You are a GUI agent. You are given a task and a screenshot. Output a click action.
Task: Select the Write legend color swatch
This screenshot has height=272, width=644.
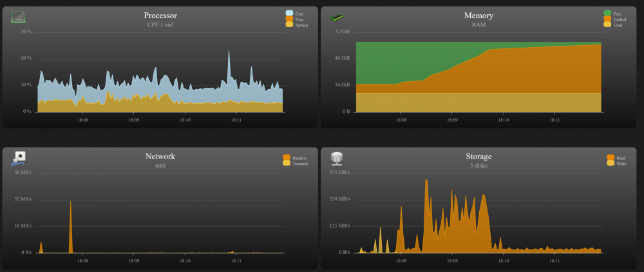[611, 163]
